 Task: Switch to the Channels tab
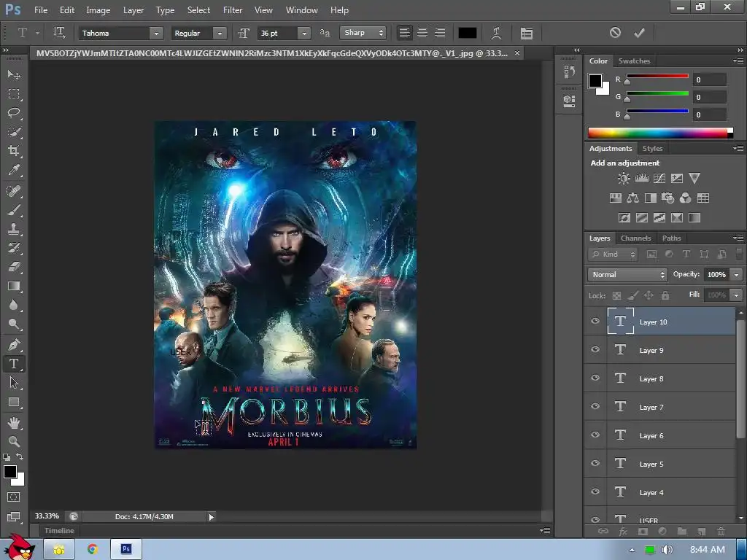(x=635, y=238)
